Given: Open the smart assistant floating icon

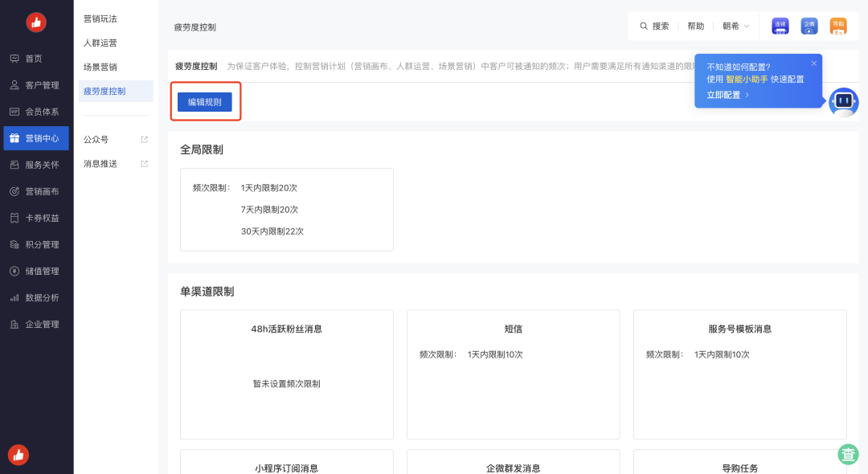Looking at the screenshot, I should click(844, 103).
